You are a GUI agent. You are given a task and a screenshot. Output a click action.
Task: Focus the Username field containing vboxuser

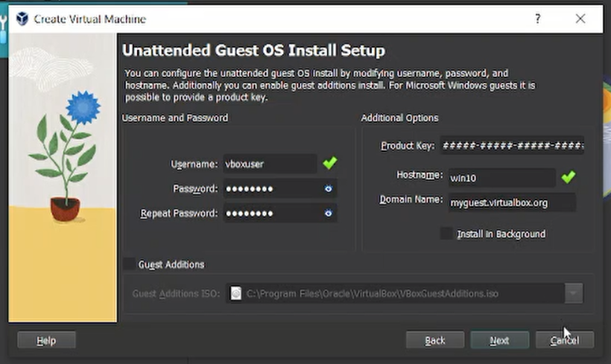[269, 165]
